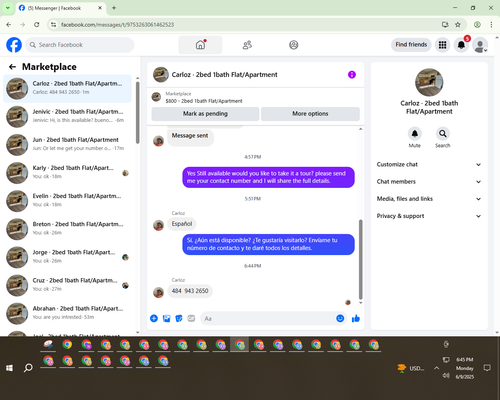Open the Carloz conversation in the list
The image size is (500, 400).
point(67,89)
